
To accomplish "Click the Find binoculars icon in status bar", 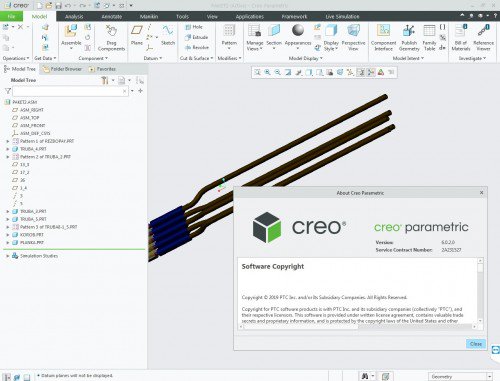I will point(365,376).
